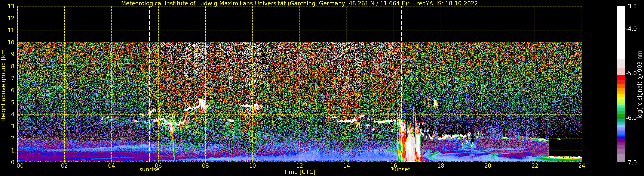
Task: Click the "-5.0" colorbar tick value
Action: click(x=632, y=73)
